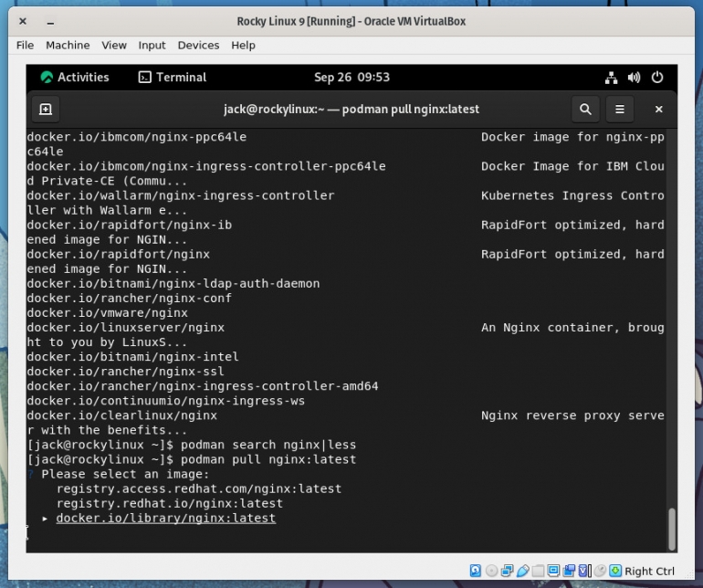
Task: Click the VirtualBox window title text
Action: (x=351, y=21)
